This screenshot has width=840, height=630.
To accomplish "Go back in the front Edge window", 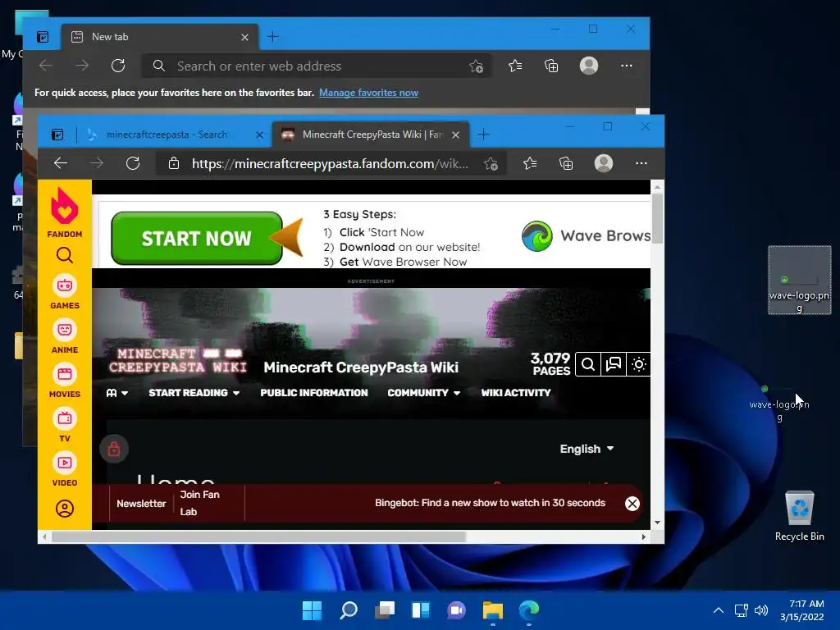I will pyautogui.click(x=61, y=163).
